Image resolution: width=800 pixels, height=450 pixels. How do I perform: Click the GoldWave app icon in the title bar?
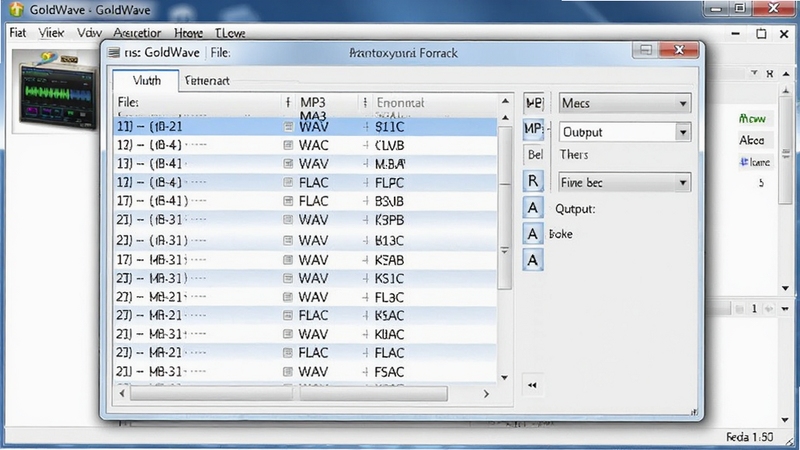(x=16, y=9)
